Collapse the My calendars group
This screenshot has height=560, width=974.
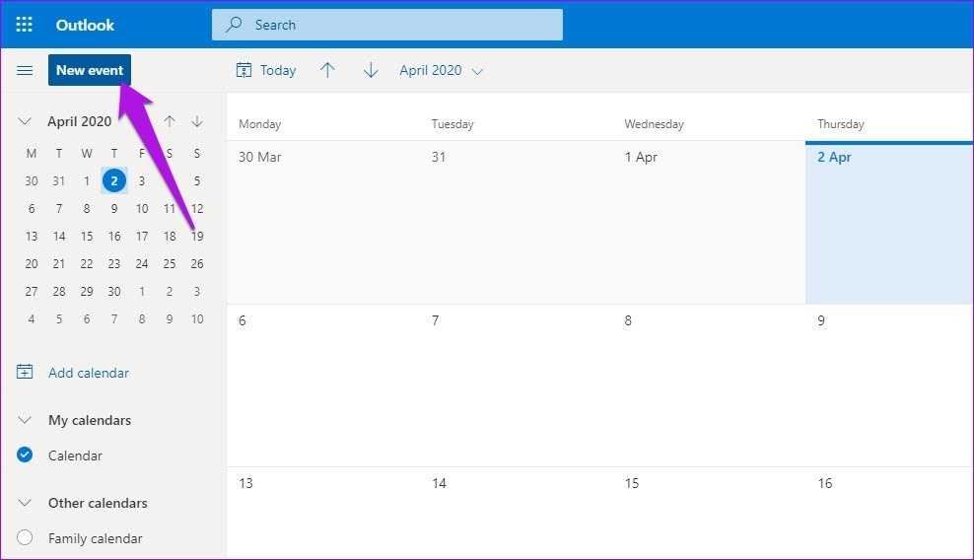(x=26, y=420)
